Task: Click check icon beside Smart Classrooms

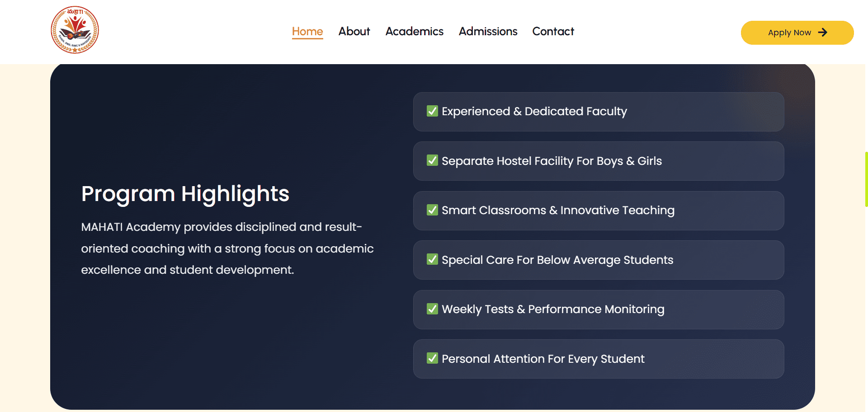Action: [432, 210]
